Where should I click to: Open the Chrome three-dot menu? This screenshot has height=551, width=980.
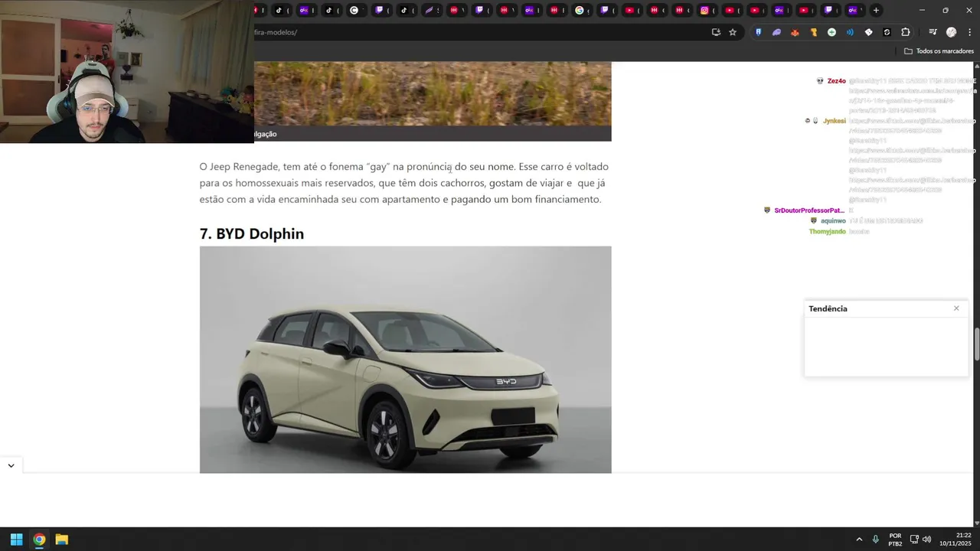coord(970,32)
